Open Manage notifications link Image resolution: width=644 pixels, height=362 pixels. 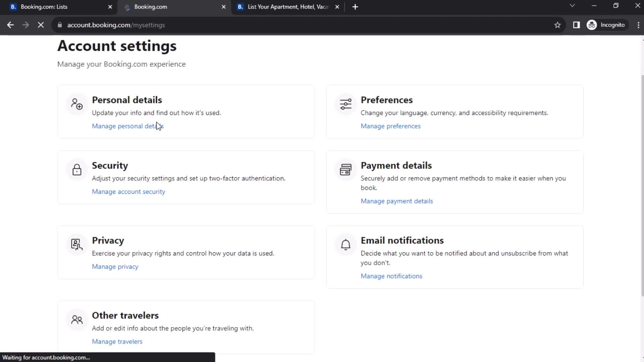[391, 276]
